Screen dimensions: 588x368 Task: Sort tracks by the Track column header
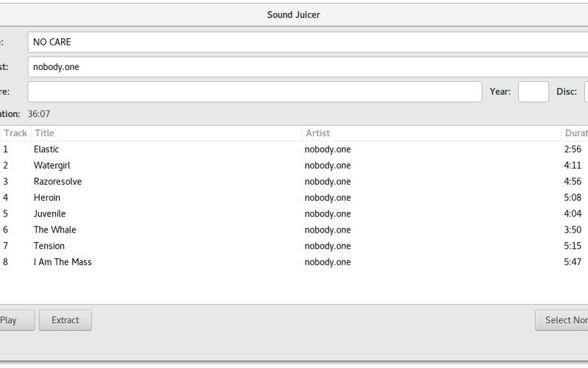click(15, 133)
